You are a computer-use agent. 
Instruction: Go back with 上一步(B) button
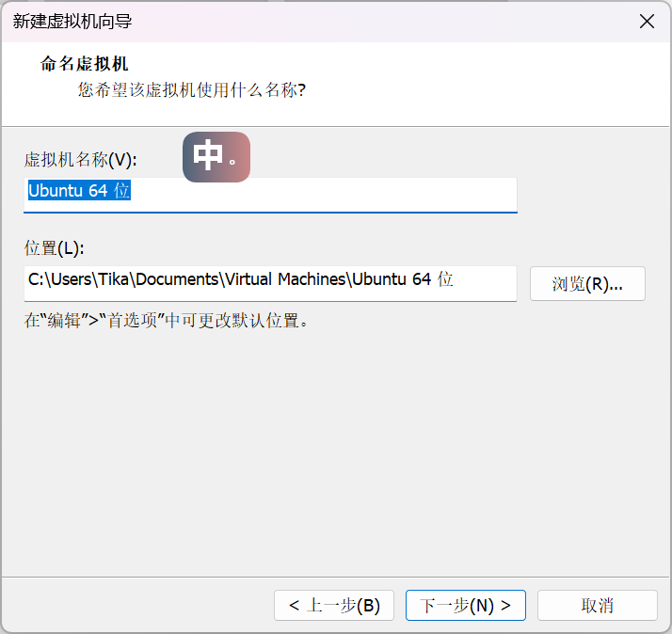coord(334,605)
